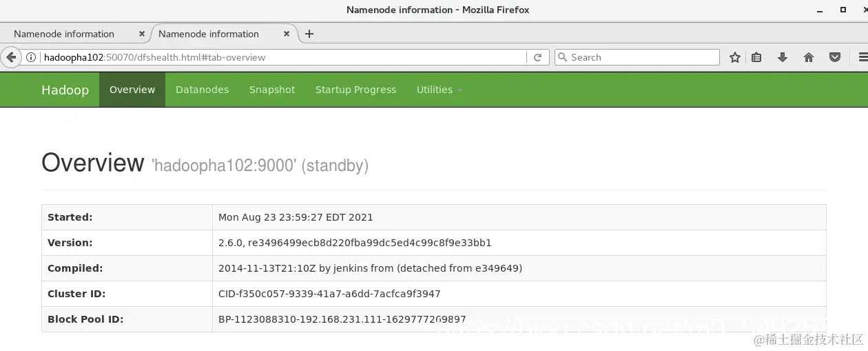Maximize the Firefox window
Screen dimensions: 868x351
[x=843, y=10]
